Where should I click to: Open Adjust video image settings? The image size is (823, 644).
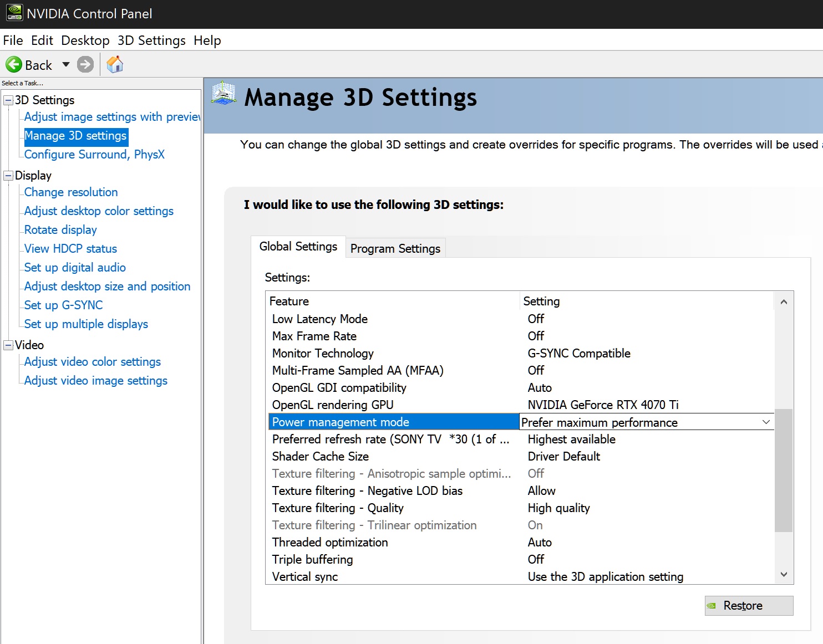coord(95,381)
